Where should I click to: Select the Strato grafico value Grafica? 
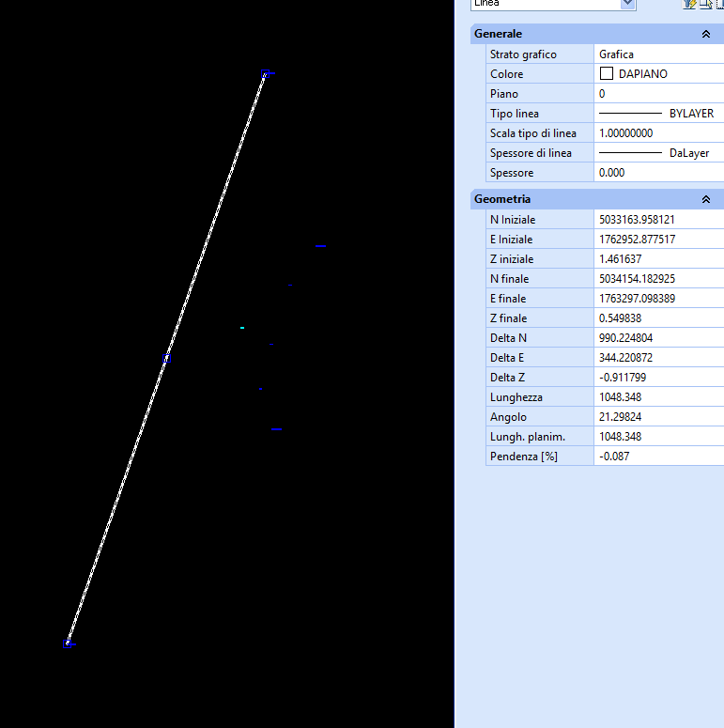click(x=657, y=54)
